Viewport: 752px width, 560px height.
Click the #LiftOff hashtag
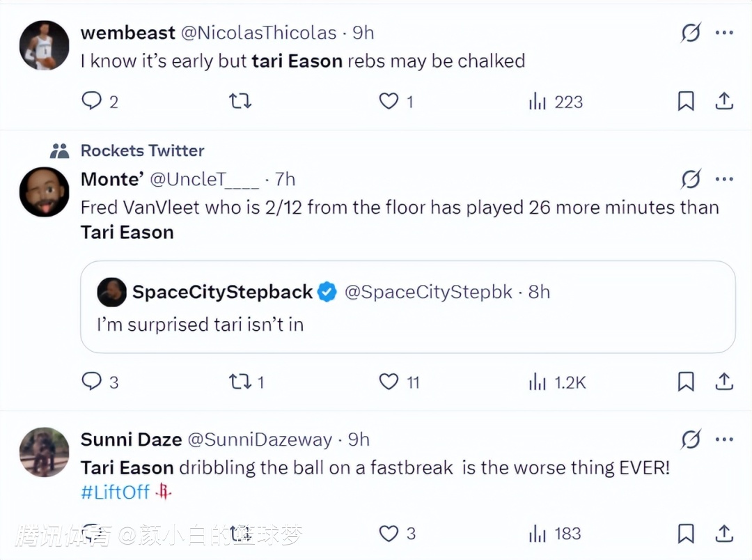coord(115,492)
